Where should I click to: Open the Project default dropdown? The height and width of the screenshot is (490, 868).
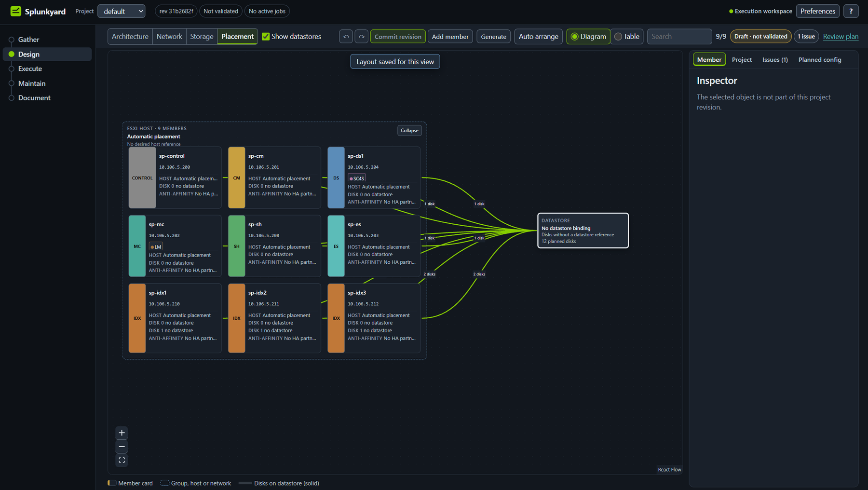(x=122, y=11)
